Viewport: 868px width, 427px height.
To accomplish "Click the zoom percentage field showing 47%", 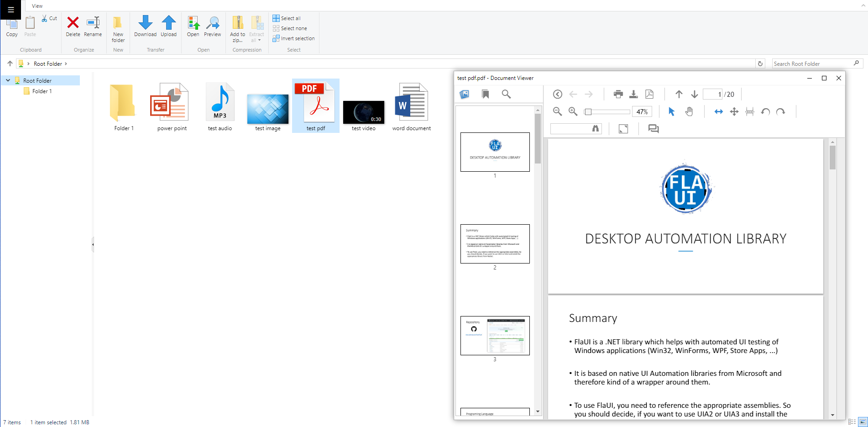I will tap(642, 111).
